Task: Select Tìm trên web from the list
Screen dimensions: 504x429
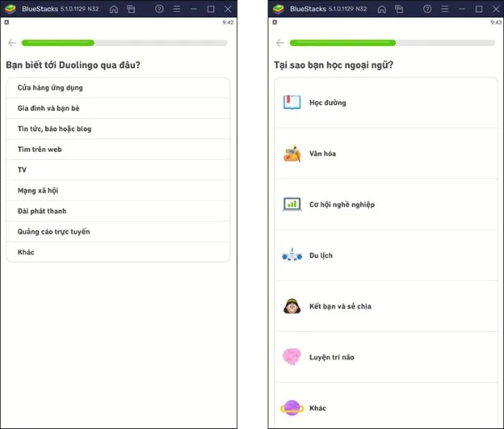Action: [118, 150]
